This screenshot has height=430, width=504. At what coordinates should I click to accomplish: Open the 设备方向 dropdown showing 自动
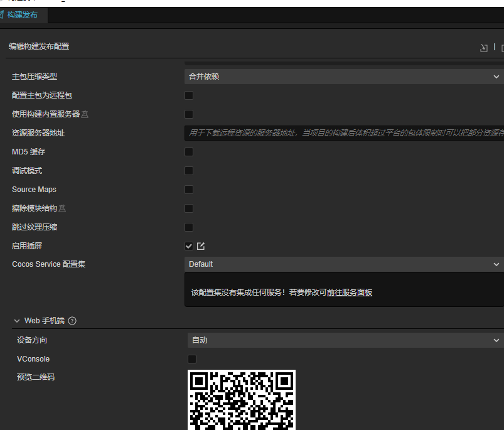click(x=346, y=340)
